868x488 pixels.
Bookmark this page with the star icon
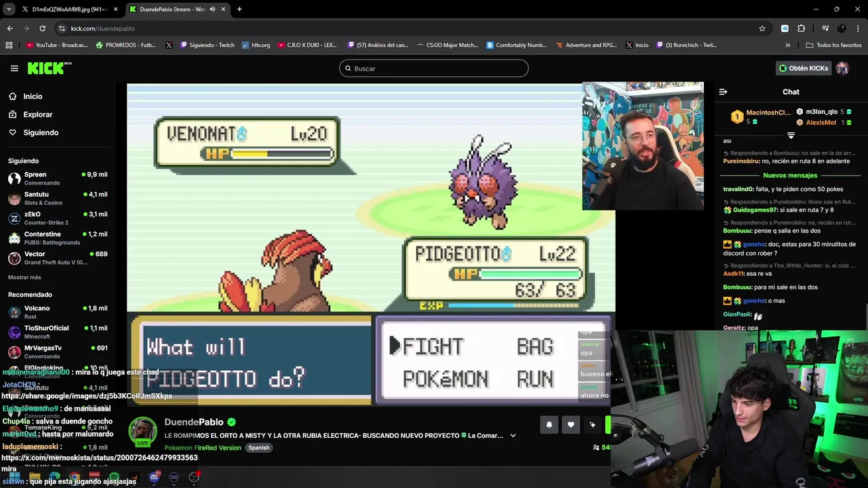[x=762, y=28]
